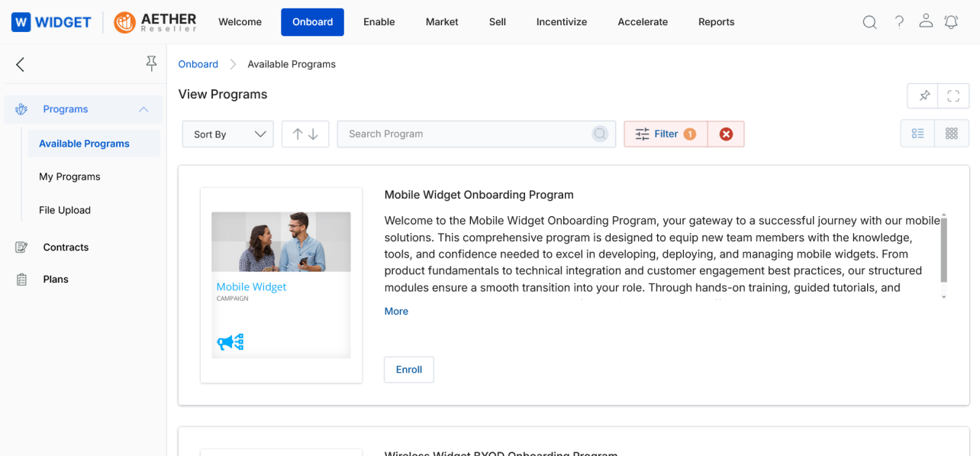Open the user profile icon
The image size is (980, 456).
point(926,21)
